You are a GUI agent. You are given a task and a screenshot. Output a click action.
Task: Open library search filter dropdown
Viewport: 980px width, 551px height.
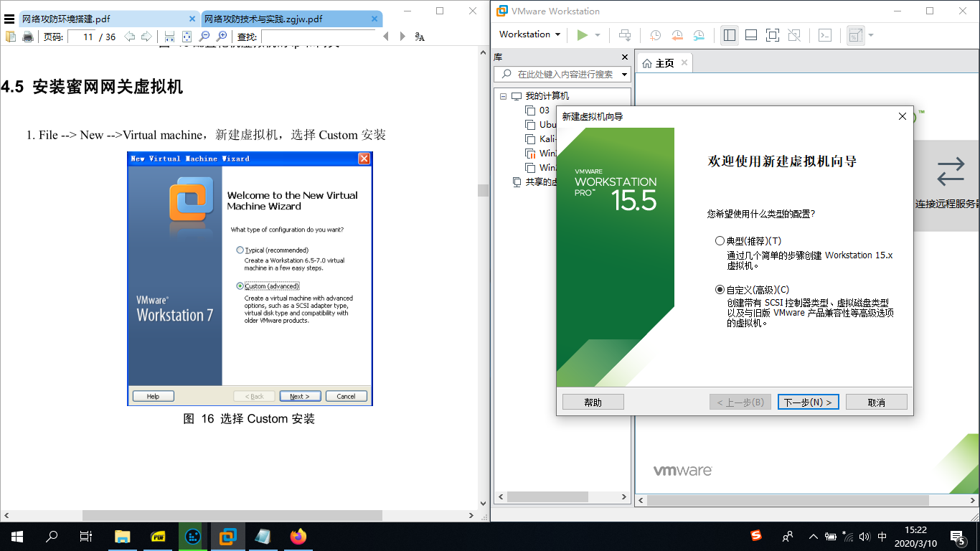click(625, 74)
